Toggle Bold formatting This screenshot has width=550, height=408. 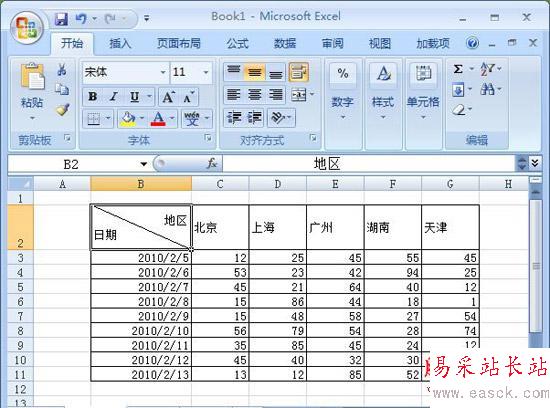tap(93, 97)
